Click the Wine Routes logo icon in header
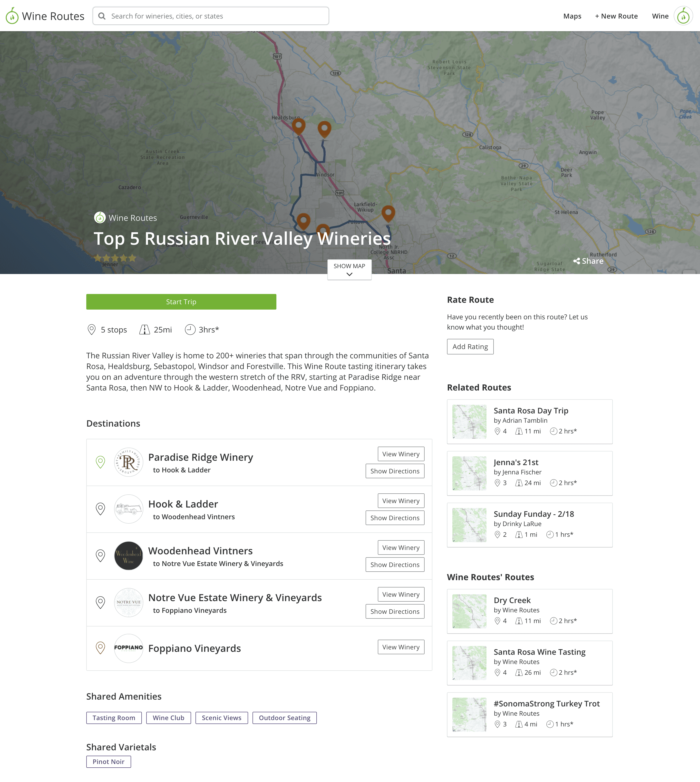 click(12, 16)
